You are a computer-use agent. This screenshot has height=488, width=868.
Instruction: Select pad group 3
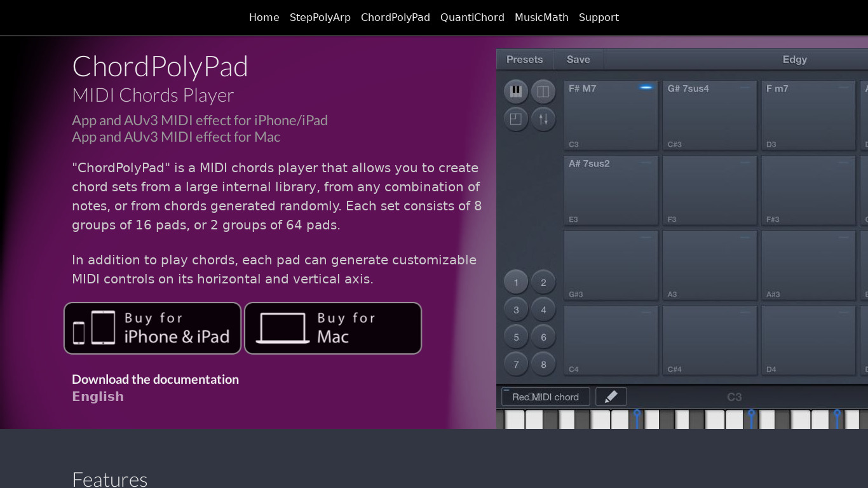[x=516, y=309]
